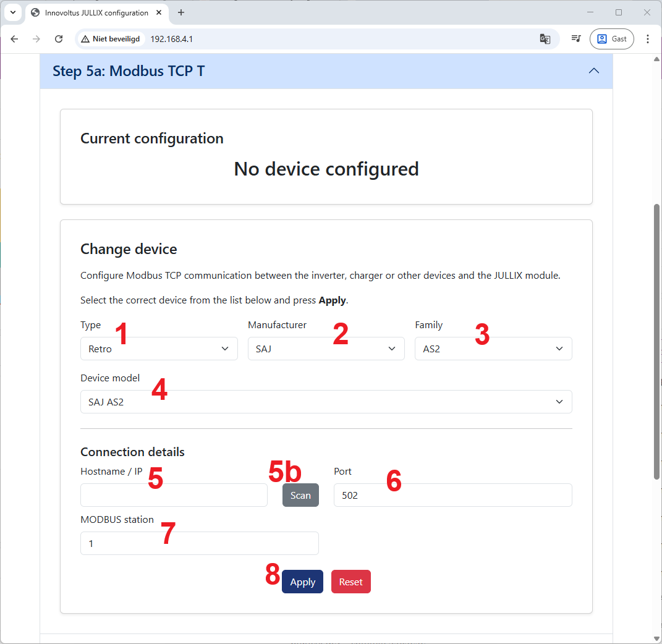Open new tab with plus icon

[x=181, y=12]
